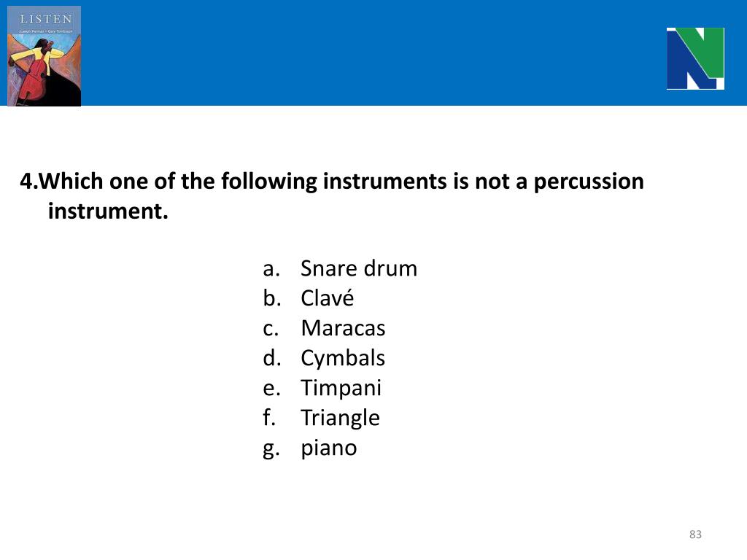Click the 'f.' list marker
747x560 pixels.
click(268, 418)
